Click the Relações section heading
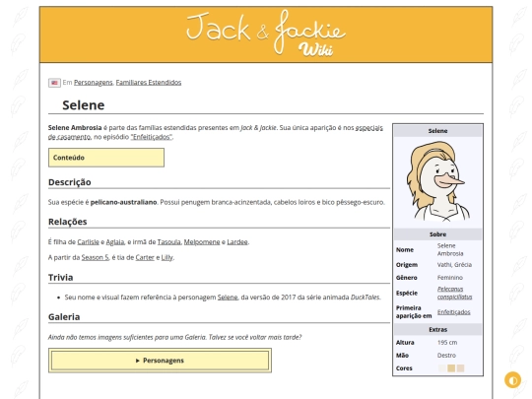The height and width of the screenshot is (399, 532). point(68,222)
